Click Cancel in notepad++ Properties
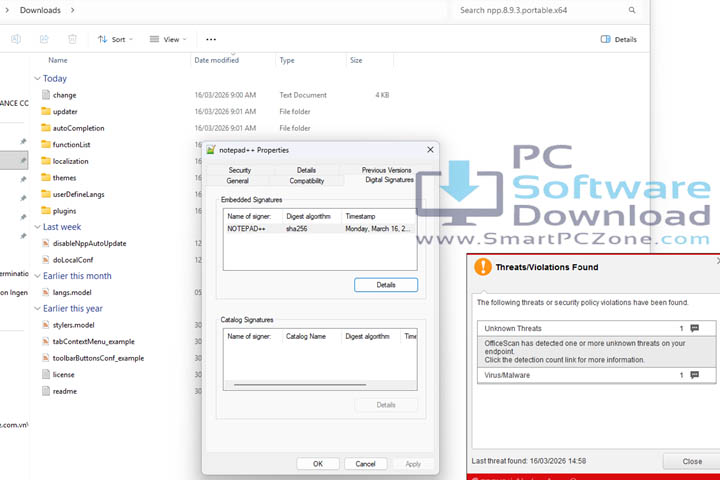 click(x=365, y=464)
